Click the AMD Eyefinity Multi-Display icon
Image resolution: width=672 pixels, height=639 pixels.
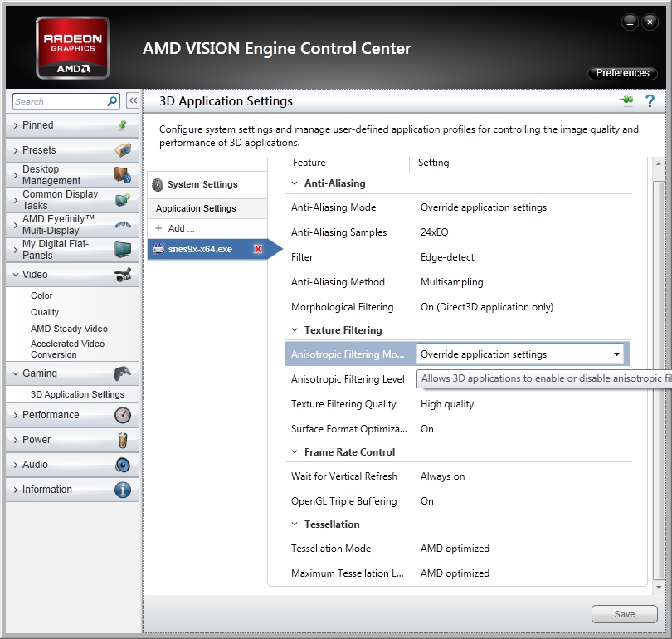(123, 225)
